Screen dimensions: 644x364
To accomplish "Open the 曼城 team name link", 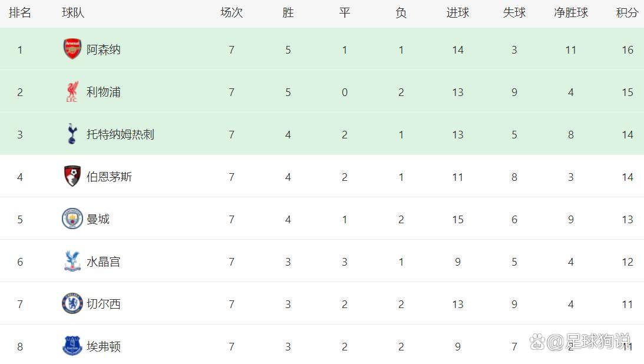I will 98,220.
